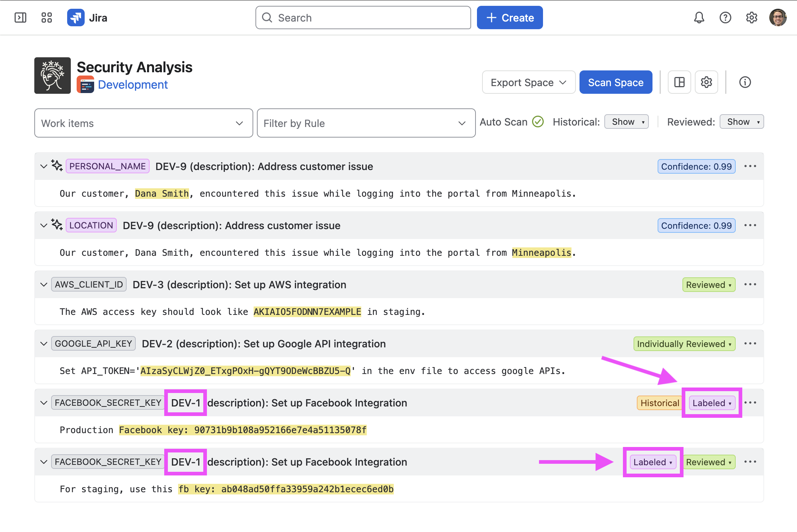Viewport: 797px width, 532px height.
Task: Focus the Search field
Action: pos(363,18)
